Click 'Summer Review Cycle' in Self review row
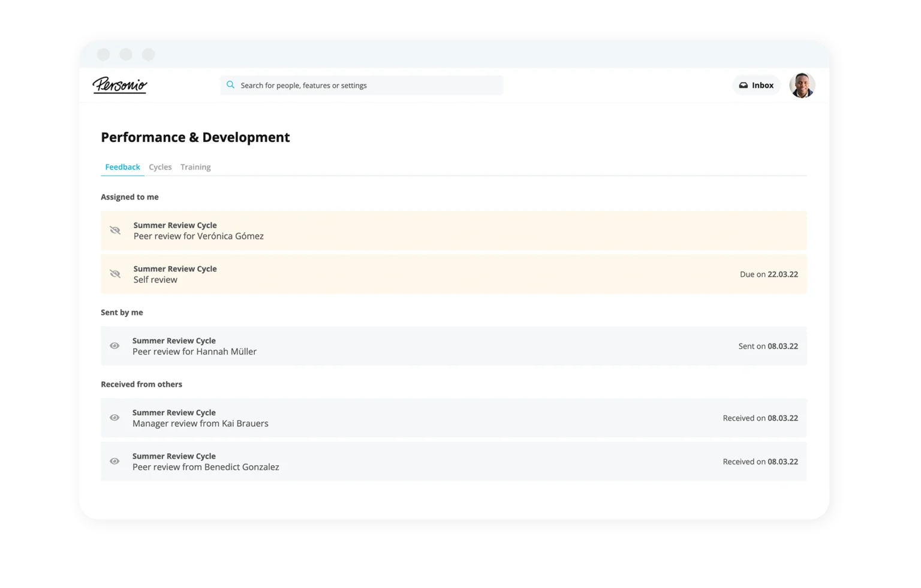 [x=175, y=269]
